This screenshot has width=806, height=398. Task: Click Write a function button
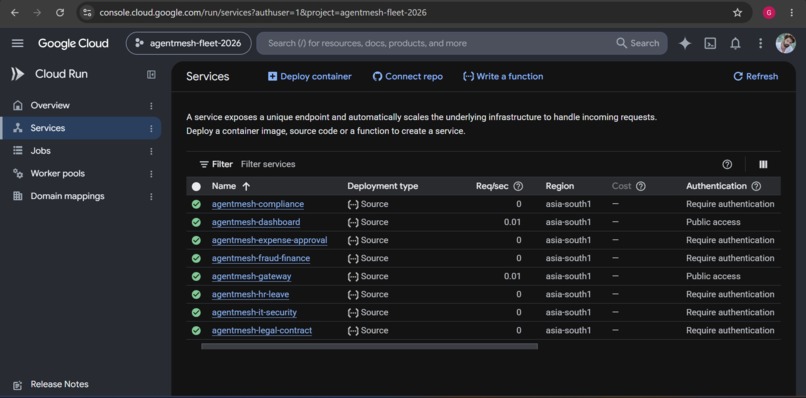503,76
